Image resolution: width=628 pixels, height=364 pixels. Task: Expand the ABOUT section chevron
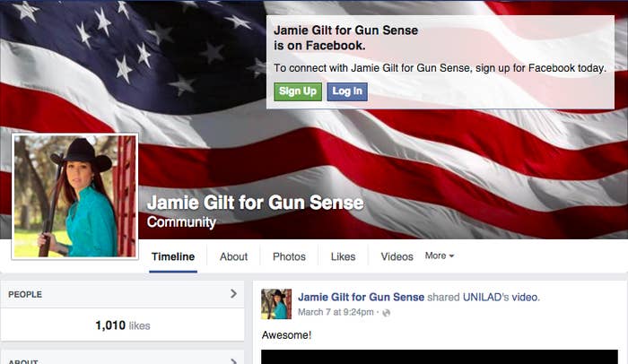233,361
